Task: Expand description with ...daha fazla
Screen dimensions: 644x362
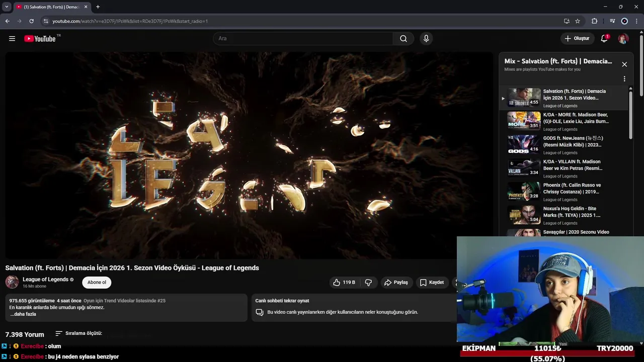Action: [x=23, y=314]
